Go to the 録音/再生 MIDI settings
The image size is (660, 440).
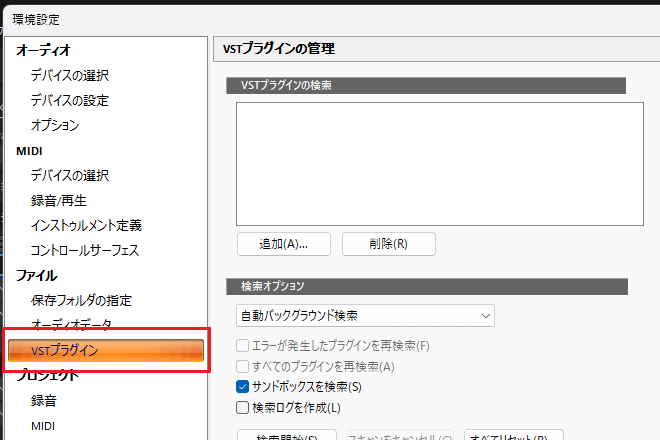58,200
